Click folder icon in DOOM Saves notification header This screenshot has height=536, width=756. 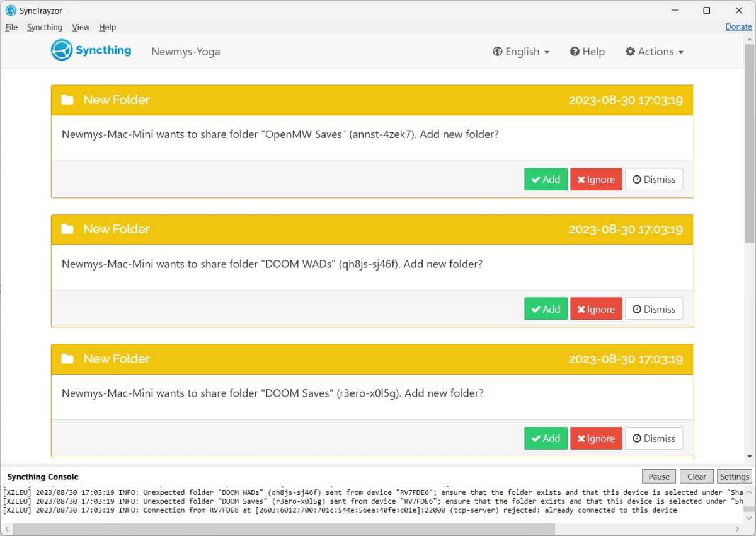coord(67,359)
